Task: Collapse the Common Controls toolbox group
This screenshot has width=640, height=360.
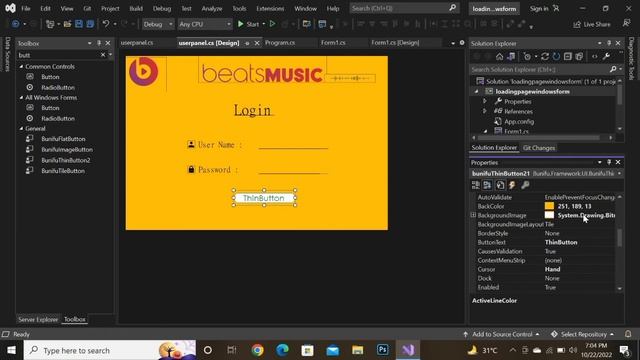Action: (x=21, y=67)
